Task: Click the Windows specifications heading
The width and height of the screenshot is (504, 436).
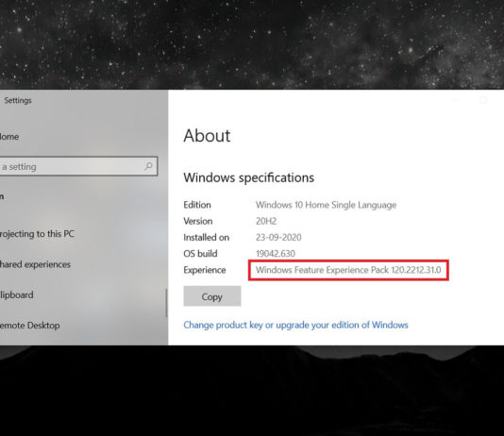Action: tap(249, 177)
